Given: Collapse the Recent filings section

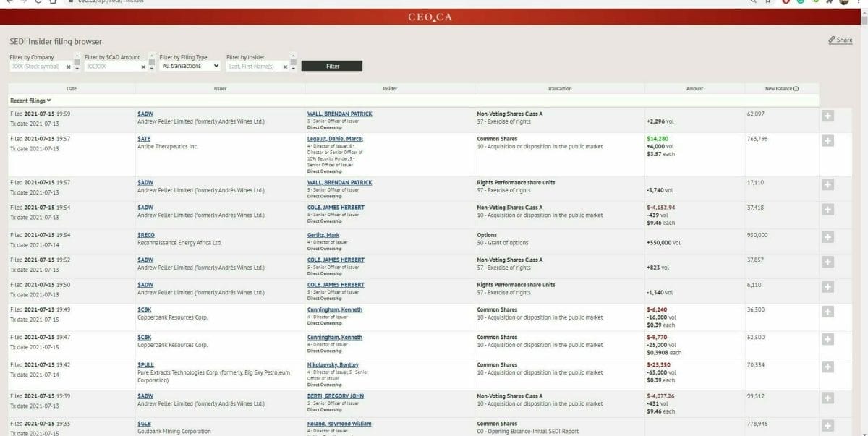Looking at the screenshot, I should coord(30,101).
